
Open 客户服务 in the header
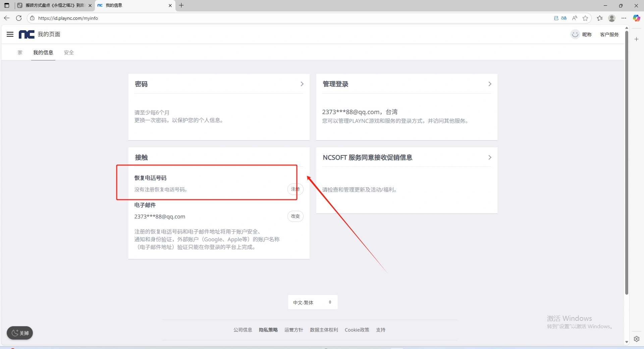(x=609, y=35)
